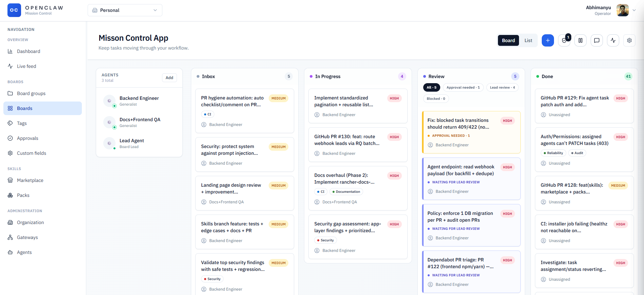The width and height of the screenshot is (644, 295).
Task: Open the Personal organization dropdown
Action: coord(125,10)
